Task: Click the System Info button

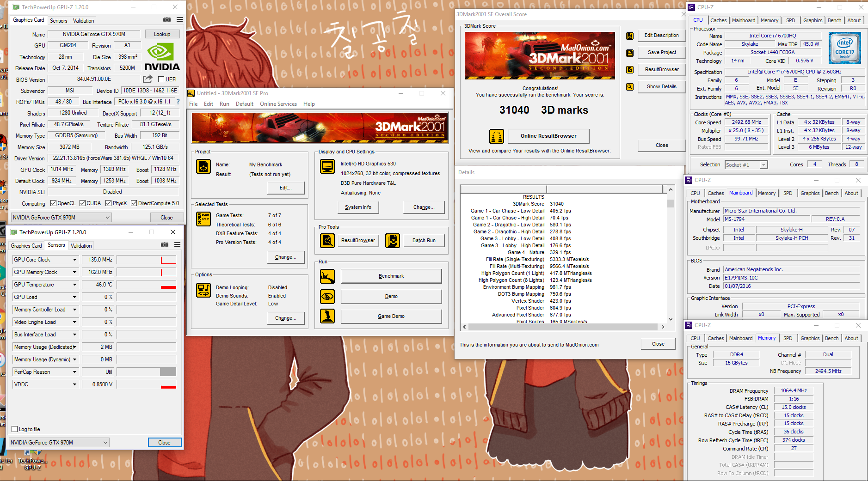Action: tap(358, 207)
